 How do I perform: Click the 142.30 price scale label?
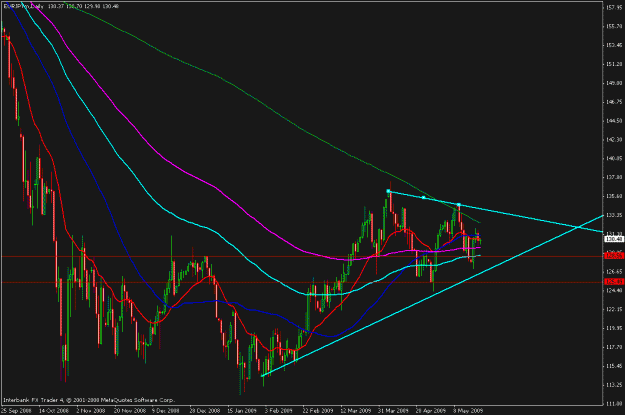point(614,140)
